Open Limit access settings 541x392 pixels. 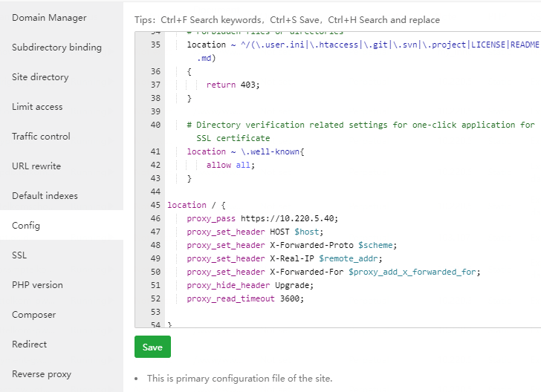[37, 107]
